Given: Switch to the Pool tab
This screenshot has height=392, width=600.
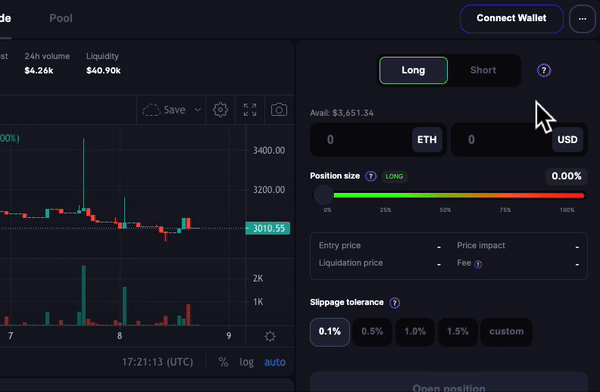Looking at the screenshot, I should pyautogui.click(x=61, y=18).
